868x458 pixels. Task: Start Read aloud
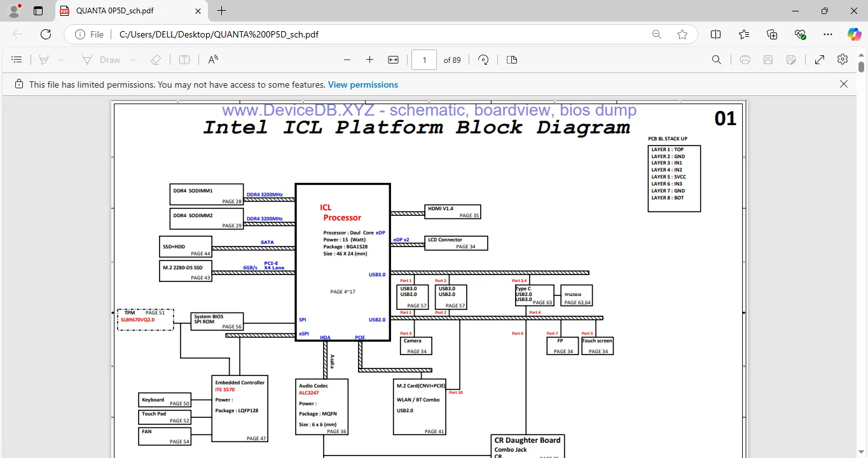[x=213, y=60]
